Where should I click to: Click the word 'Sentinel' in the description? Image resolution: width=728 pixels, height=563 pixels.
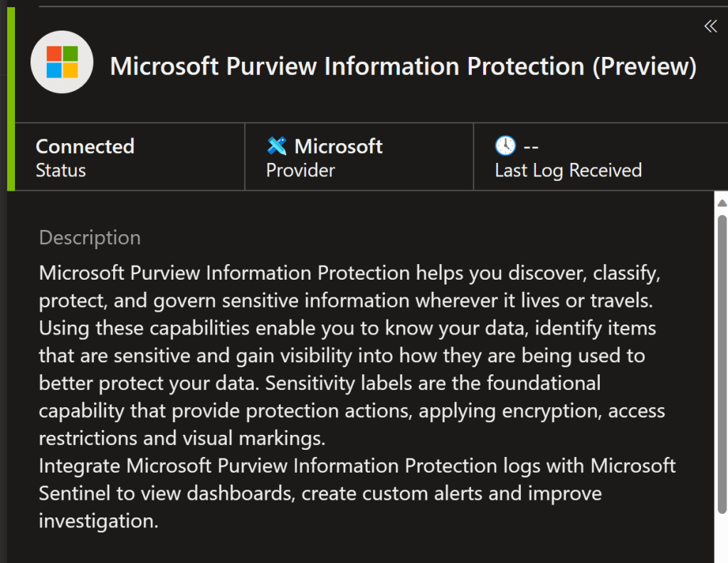point(71,493)
